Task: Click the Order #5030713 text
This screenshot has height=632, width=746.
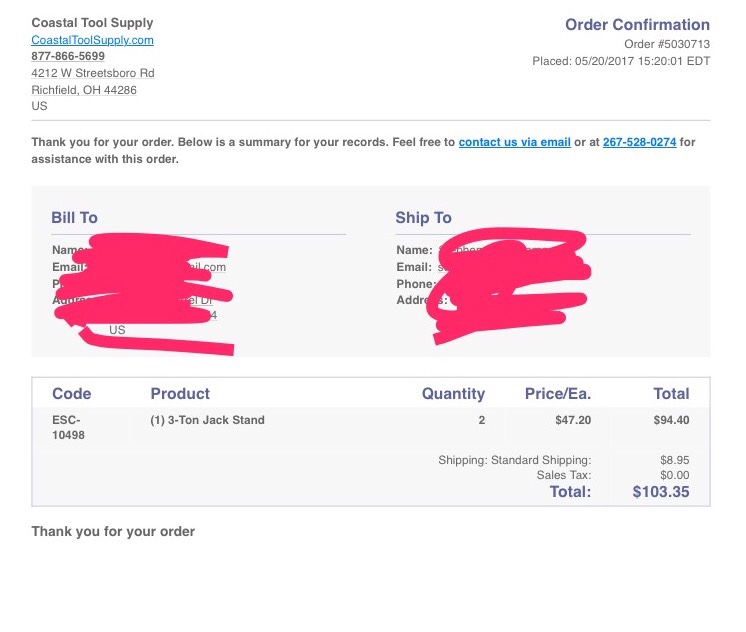Action: tap(667, 44)
